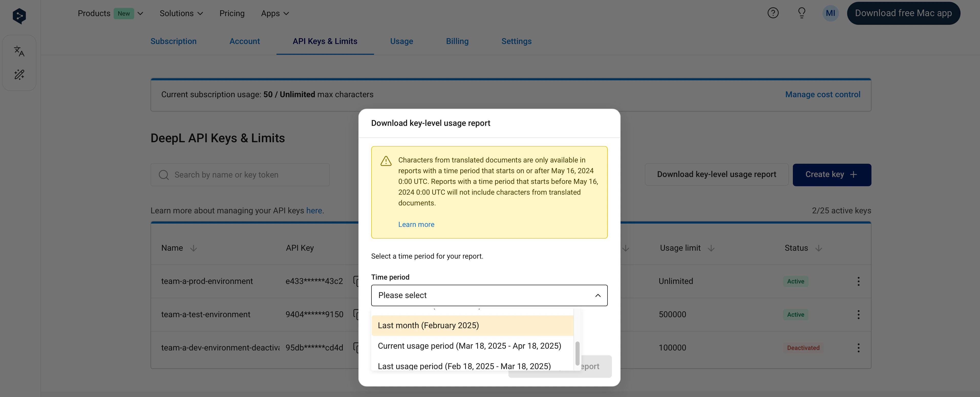The image size is (980, 397).
Task: Click the lightbulb tips icon
Action: [x=802, y=13]
